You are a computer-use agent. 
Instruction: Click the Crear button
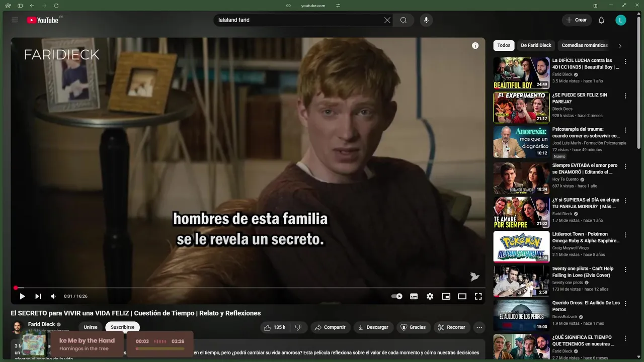pyautogui.click(x=577, y=20)
